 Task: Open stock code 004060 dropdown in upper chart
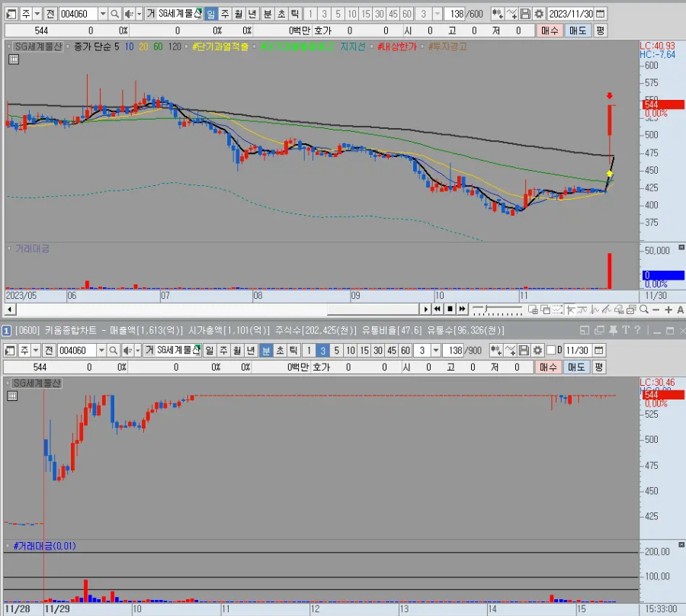pyautogui.click(x=103, y=14)
